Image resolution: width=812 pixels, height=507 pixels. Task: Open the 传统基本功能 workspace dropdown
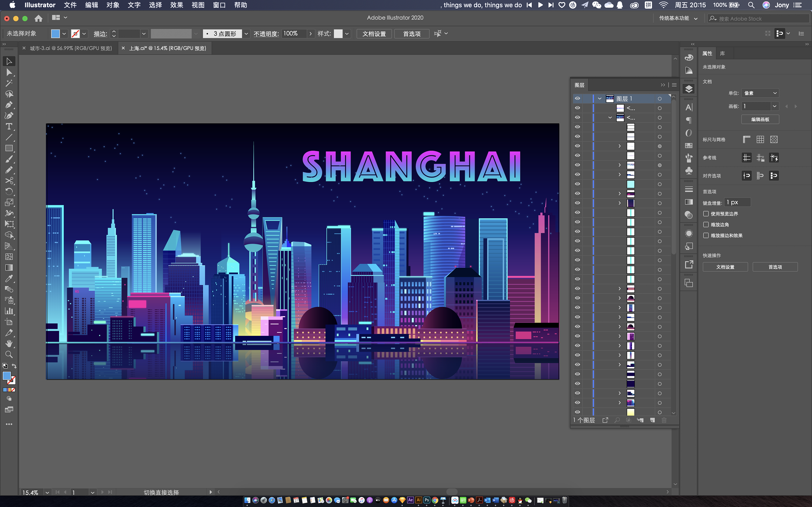coord(678,18)
